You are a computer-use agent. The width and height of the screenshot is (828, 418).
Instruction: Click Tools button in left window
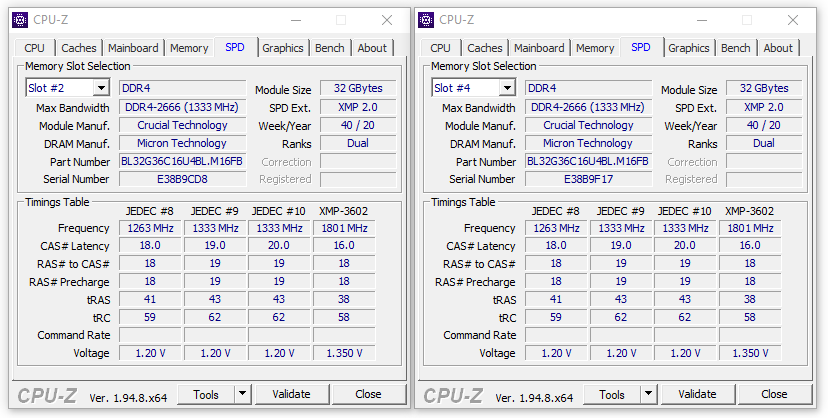point(206,394)
